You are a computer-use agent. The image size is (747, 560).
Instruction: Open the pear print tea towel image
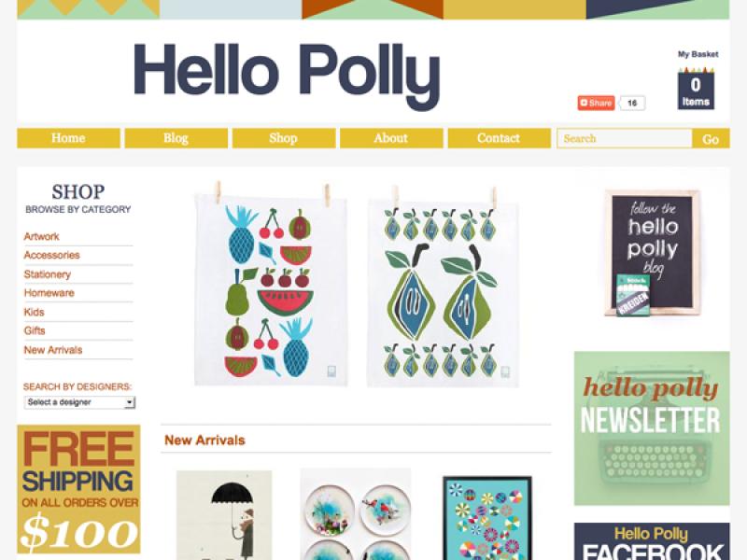tap(443, 286)
